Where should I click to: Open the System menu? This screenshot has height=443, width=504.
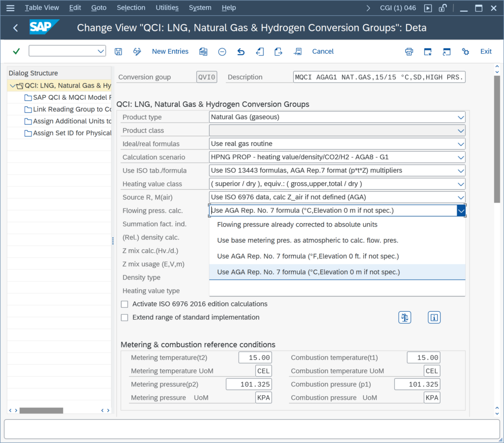point(200,8)
